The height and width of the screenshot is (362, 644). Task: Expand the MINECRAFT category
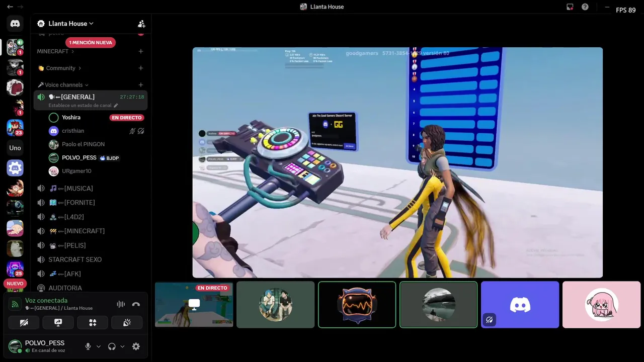55,51
